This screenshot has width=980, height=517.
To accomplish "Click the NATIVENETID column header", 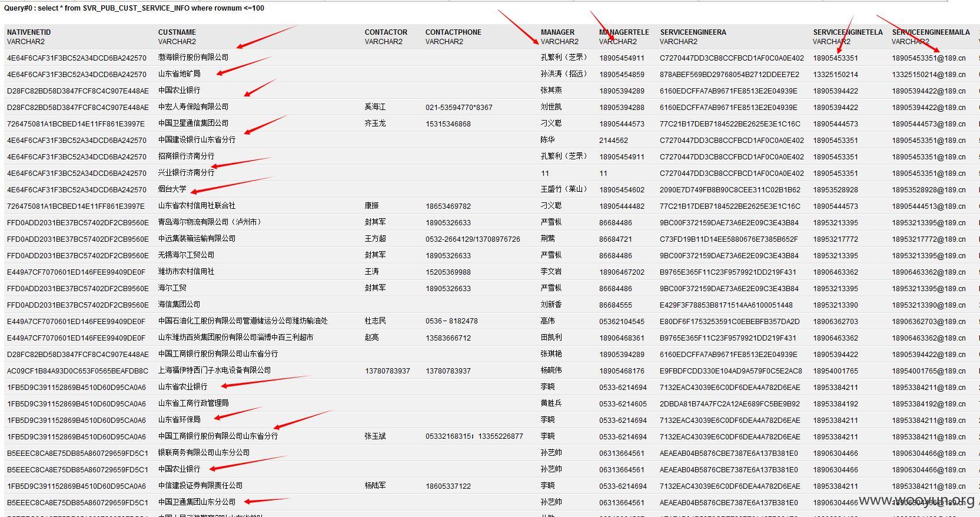I will coord(29,32).
